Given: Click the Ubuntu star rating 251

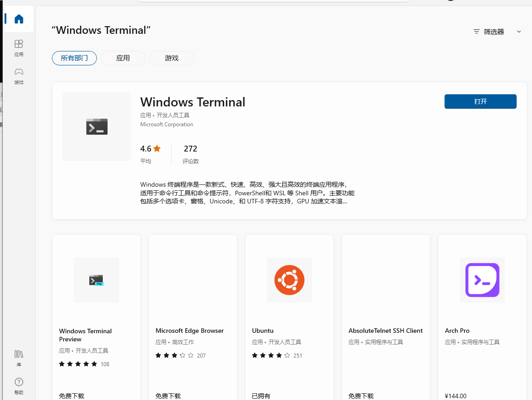Looking at the screenshot, I should click(277, 355).
